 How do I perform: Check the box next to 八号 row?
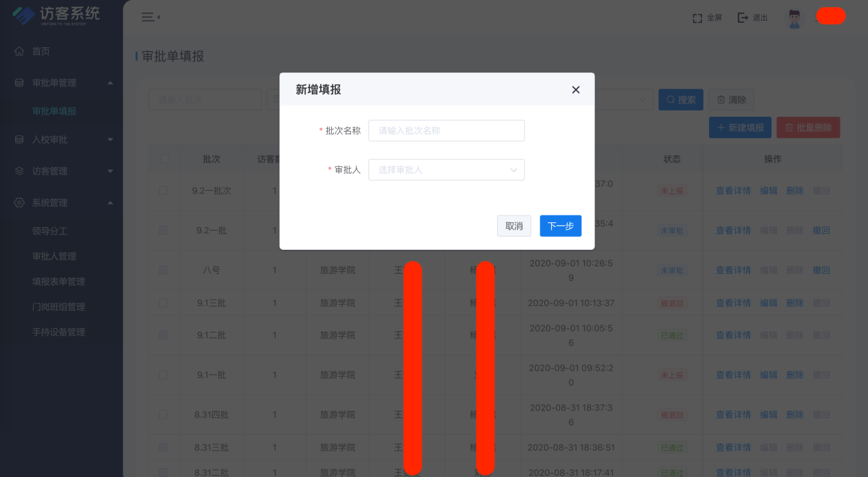164,270
